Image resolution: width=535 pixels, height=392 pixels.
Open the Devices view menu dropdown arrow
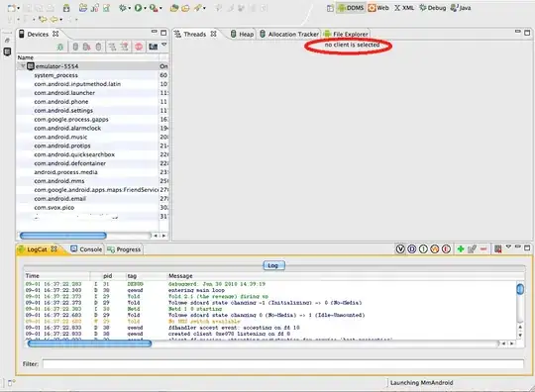164,45
